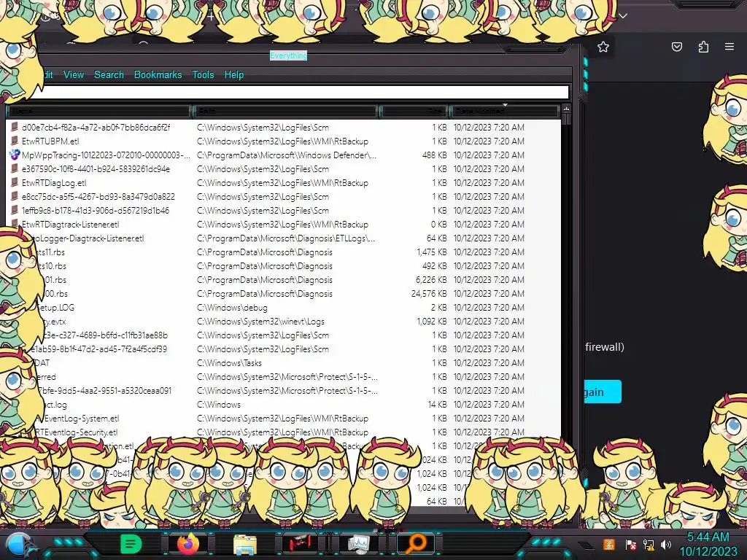Image resolution: width=747 pixels, height=560 pixels.
Task: Click the 14 KB size cell
Action: 438,405
